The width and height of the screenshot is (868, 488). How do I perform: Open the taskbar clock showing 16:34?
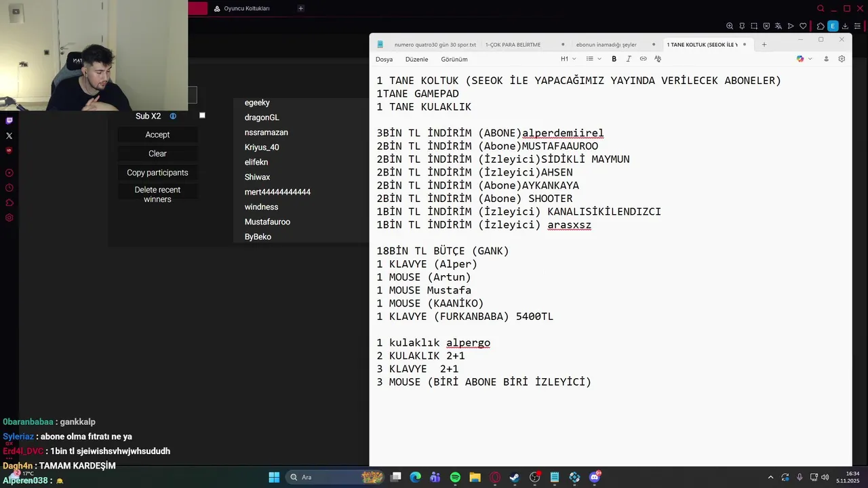pyautogui.click(x=848, y=477)
